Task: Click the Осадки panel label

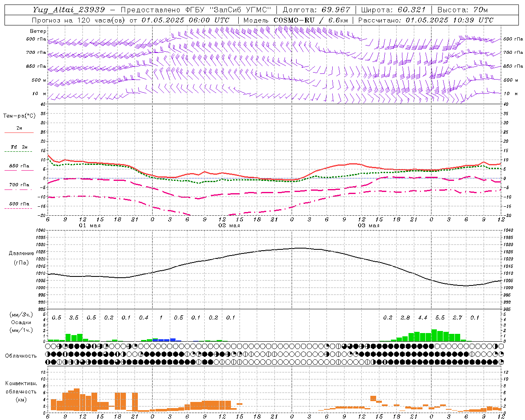Action: tap(21, 322)
